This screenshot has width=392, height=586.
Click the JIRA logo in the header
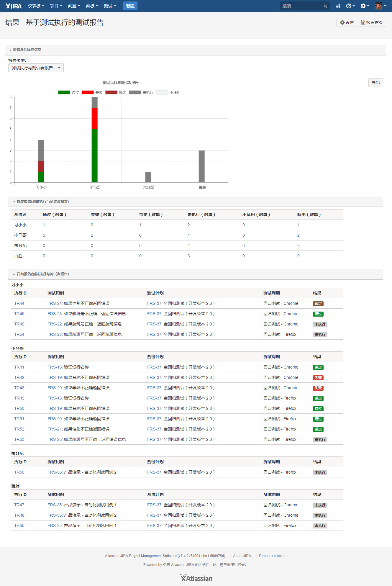point(14,6)
